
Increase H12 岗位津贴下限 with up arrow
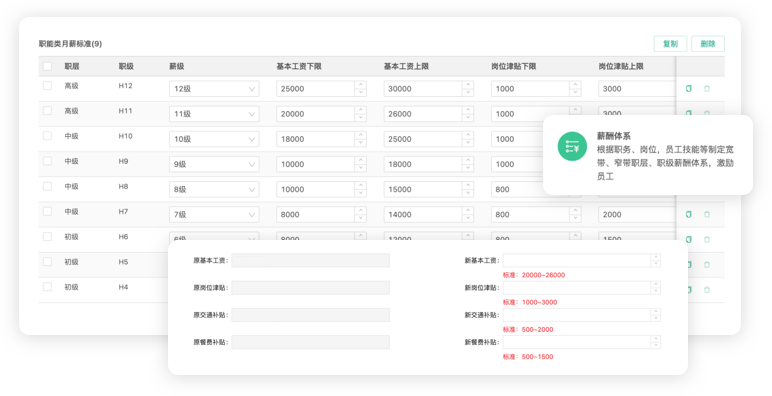click(575, 85)
